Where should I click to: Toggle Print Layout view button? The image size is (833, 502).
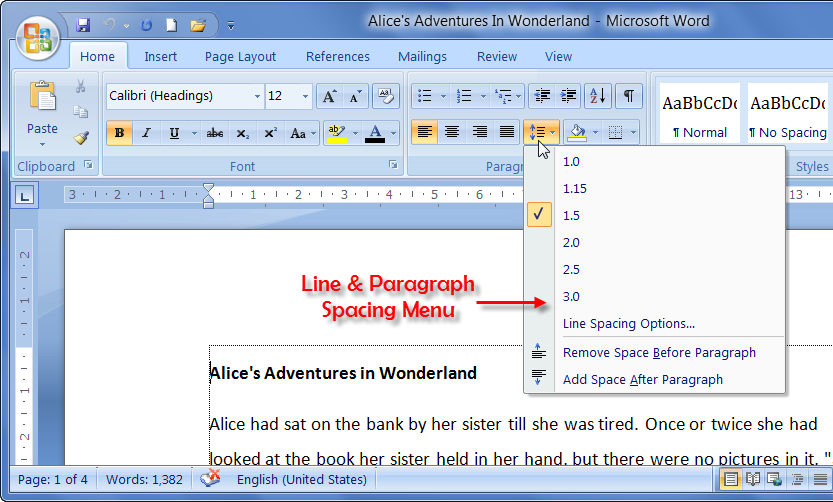730,480
